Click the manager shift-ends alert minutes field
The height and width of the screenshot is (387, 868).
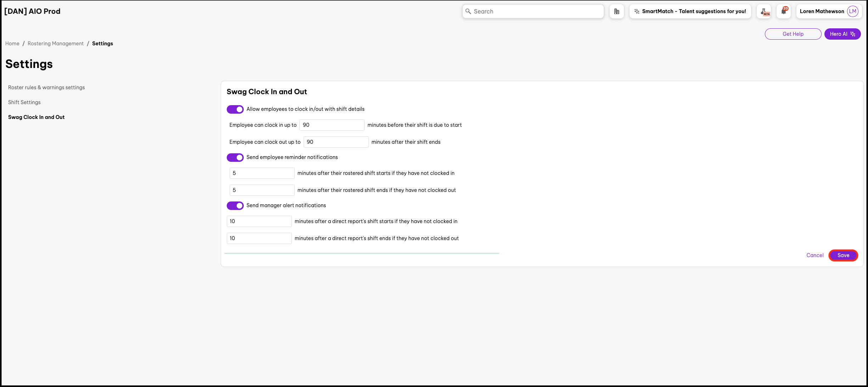[x=259, y=238]
